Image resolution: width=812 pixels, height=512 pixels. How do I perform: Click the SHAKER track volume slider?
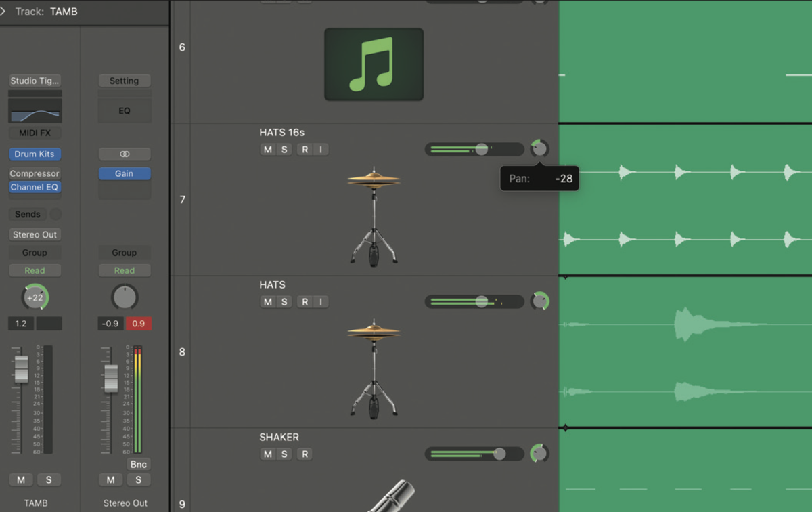coord(501,454)
